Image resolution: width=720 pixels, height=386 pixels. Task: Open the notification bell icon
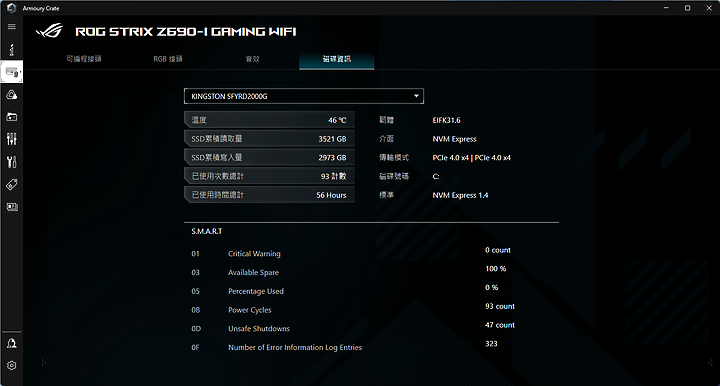point(11,343)
